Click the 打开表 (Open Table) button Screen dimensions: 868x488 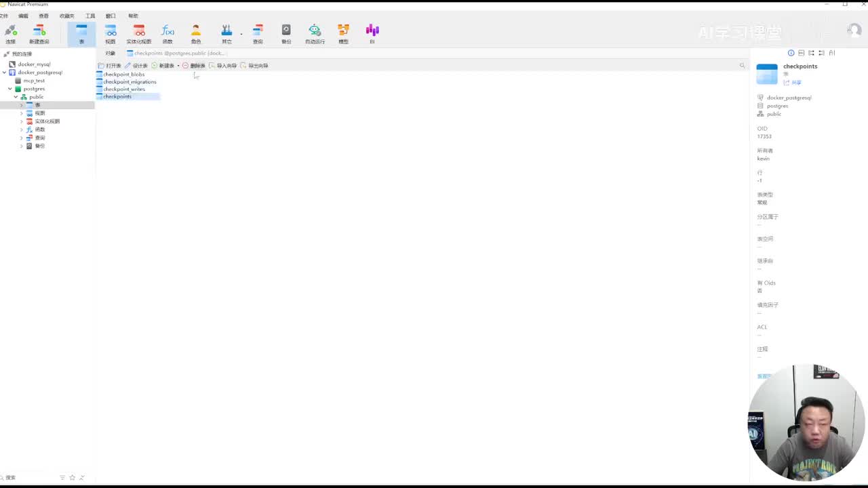coord(110,66)
